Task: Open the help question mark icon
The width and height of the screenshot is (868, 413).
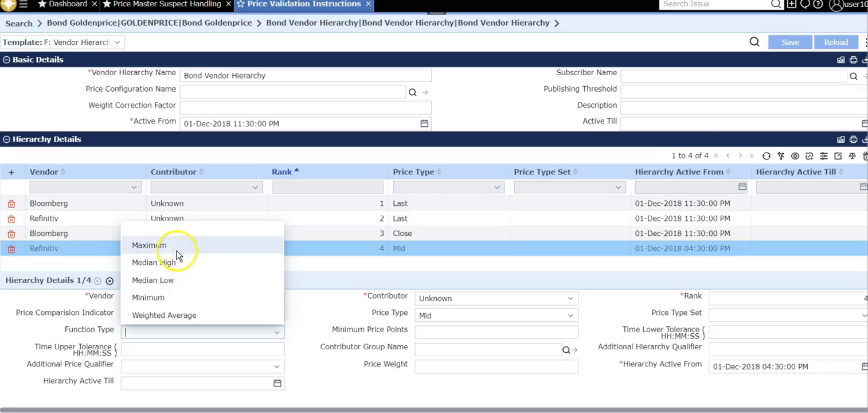Action: pyautogui.click(x=818, y=4)
